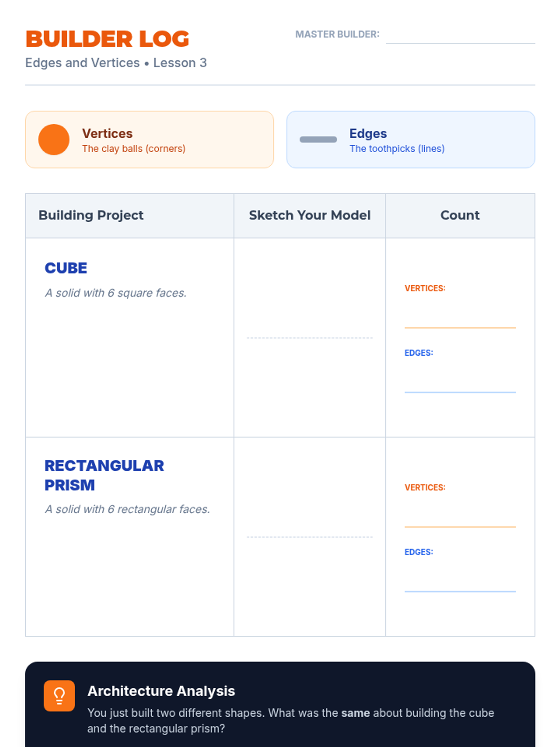Select the Count column header

click(460, 215)
